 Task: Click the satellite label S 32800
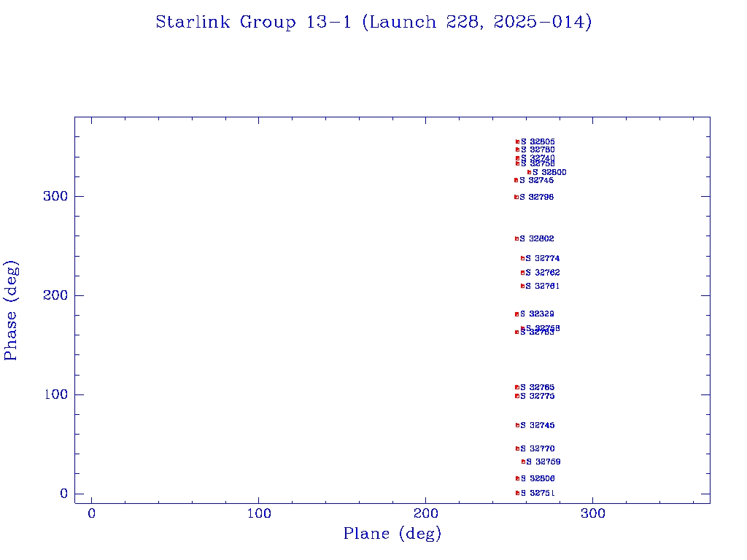coord(549,172)
